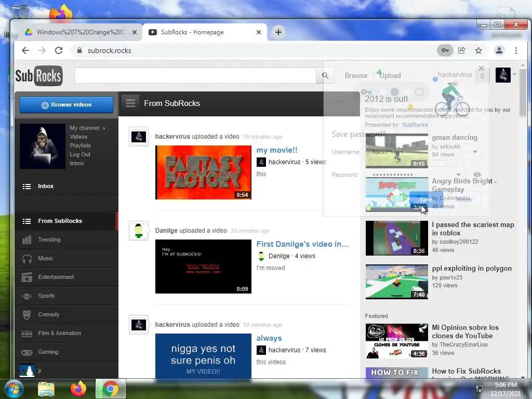Click the Gaming controller icon
The width and height of the screenshot is (532, 399).
[x=27, y=352]
